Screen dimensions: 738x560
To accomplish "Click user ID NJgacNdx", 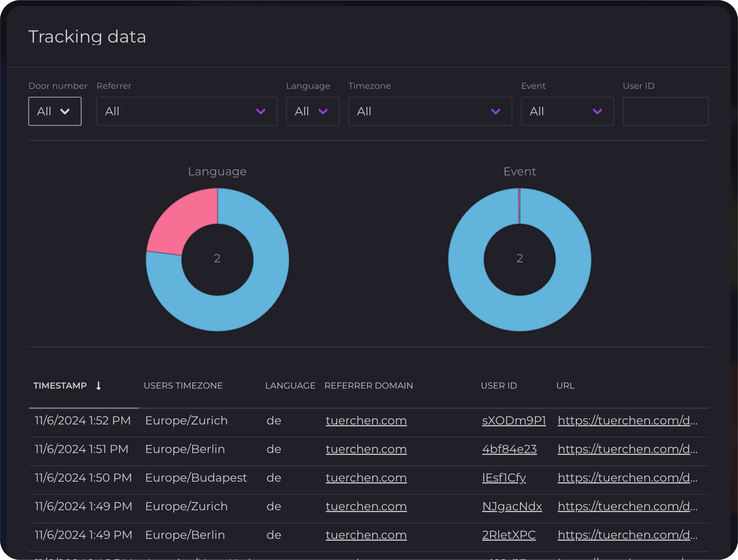I will pos(512,506).
